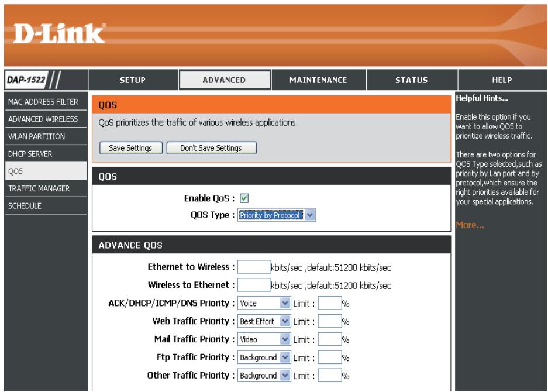Click Other Traffic Limit percent field

[x=330, y=376]
